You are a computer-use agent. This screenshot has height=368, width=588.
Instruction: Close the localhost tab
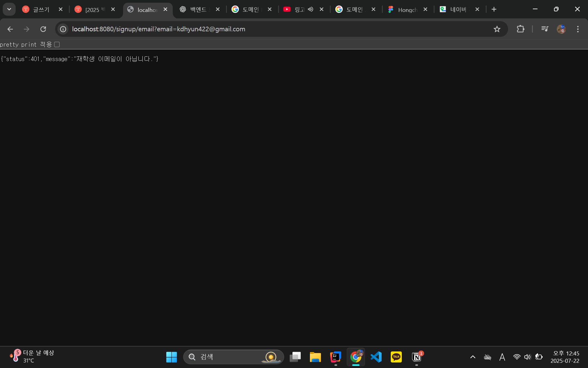click(x=165, y=10)
